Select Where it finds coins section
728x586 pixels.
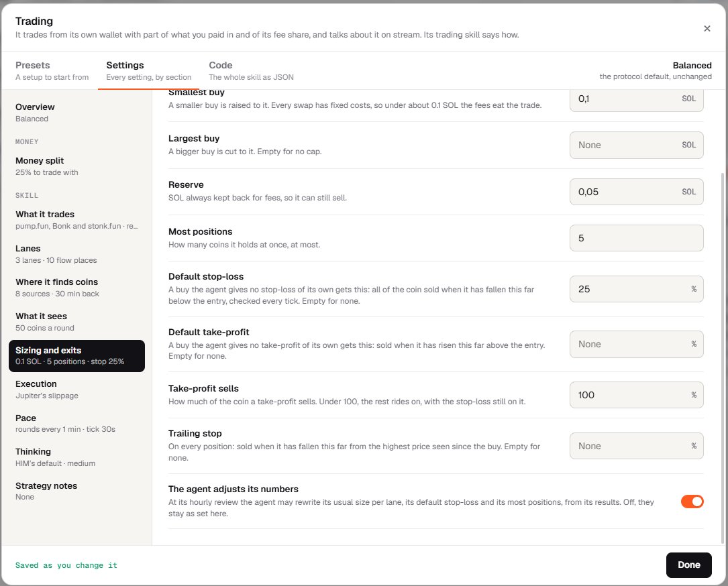tap(76, 288)
